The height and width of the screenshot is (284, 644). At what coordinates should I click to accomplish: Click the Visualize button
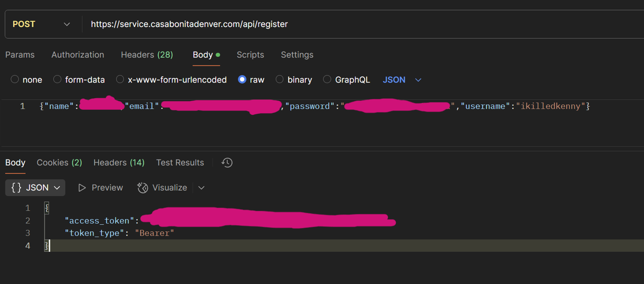pyautogui.click(x=162, y=187)
